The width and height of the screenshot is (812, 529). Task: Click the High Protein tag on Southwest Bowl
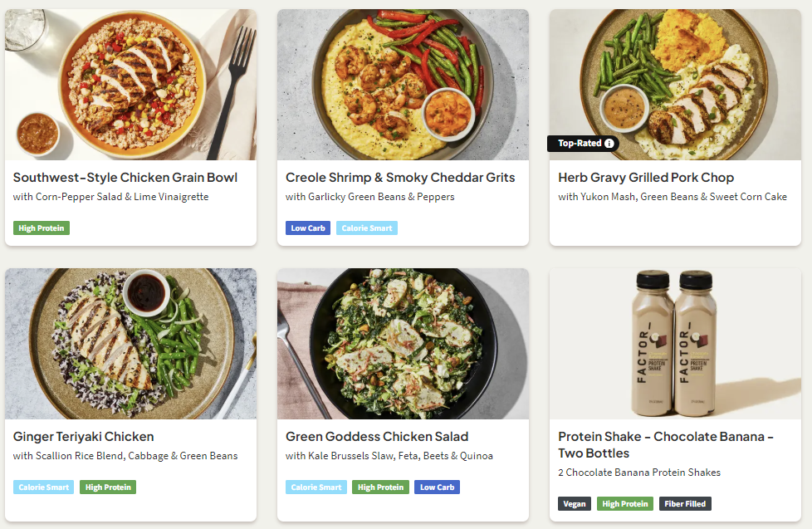click(42, 228)
